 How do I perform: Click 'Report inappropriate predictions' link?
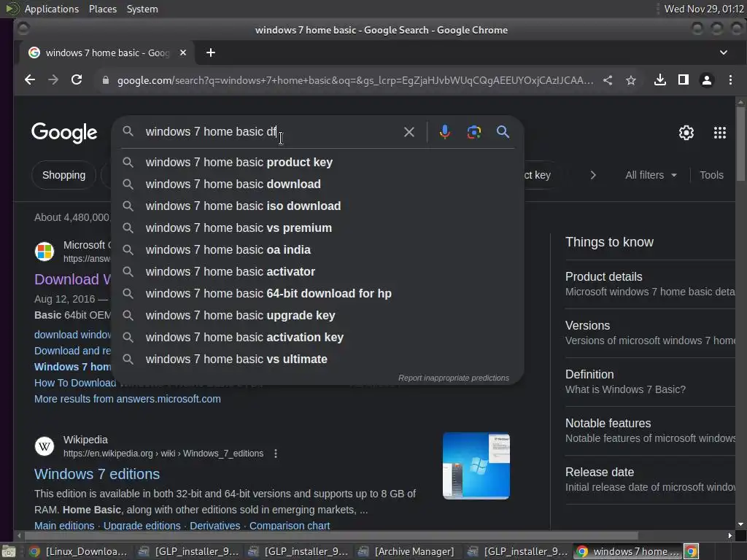coord(454,378)
